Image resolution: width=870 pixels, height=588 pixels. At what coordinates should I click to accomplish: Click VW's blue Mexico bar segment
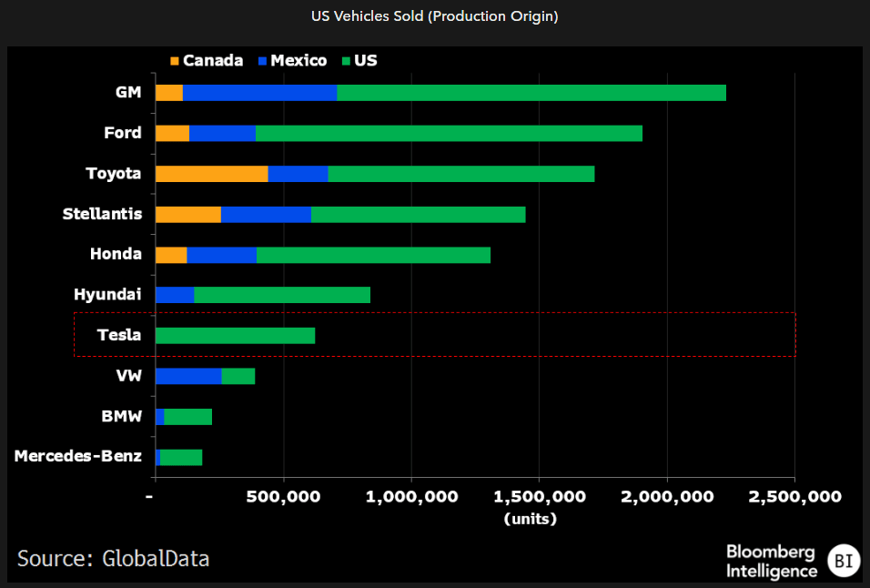(x=188, y=376)
